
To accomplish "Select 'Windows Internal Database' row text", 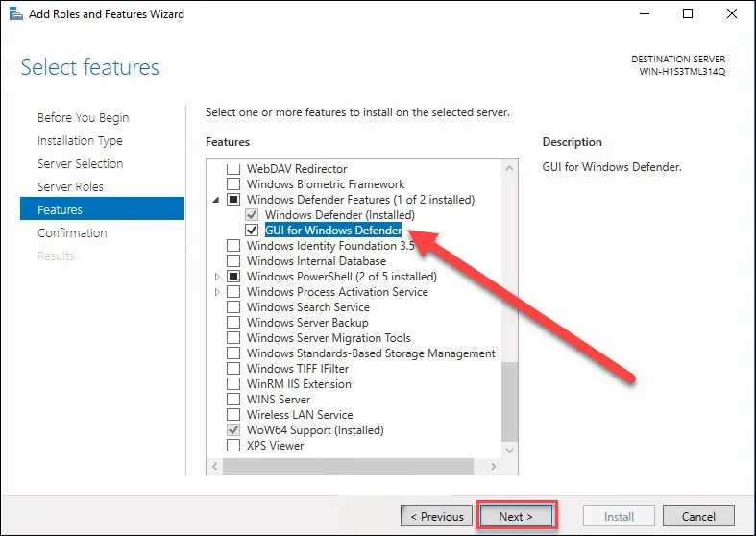I will pyautogui.click(x=316, y=261).
